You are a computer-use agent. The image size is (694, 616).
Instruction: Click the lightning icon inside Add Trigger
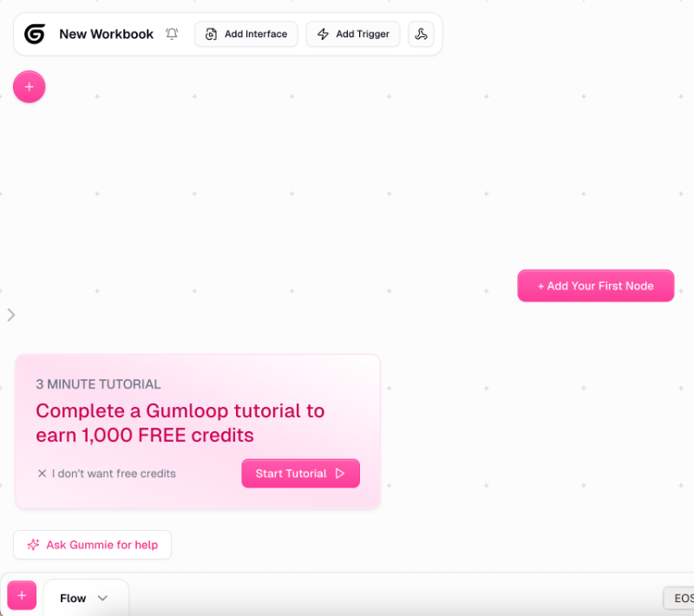[x=322, y=34]
